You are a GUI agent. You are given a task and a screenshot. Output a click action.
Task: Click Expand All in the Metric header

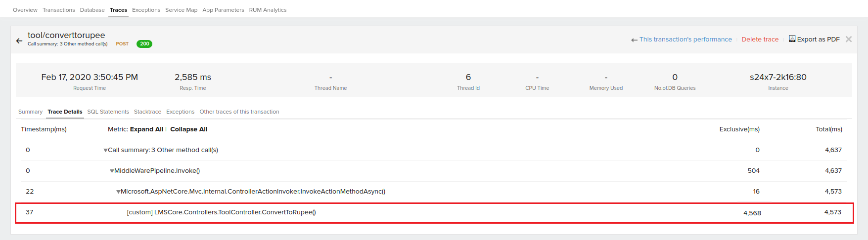(x=146, y=129)
